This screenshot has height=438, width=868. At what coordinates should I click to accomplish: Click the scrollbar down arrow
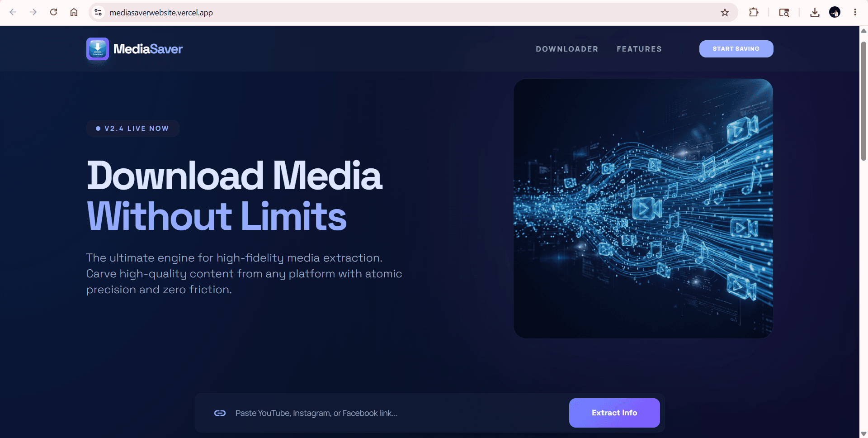[863, 434]
